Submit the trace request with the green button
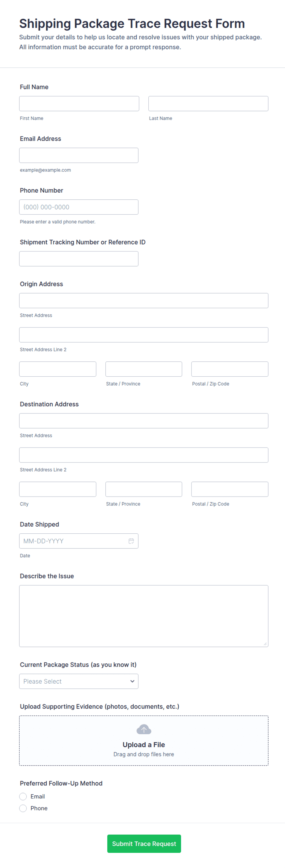This screenshot has width=285, height=868. point(144,843)
